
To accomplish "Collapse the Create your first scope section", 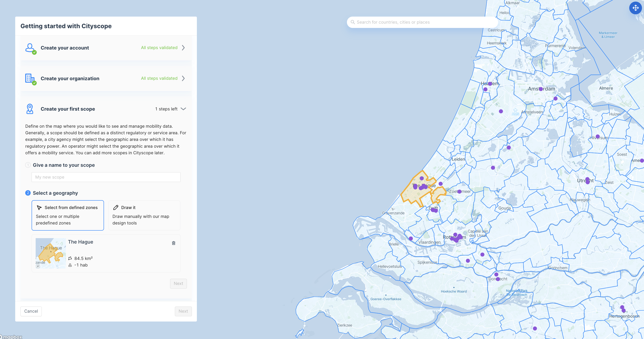I will click(x=183, y=109).
